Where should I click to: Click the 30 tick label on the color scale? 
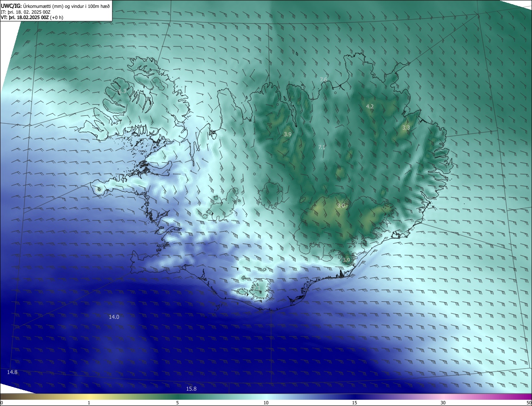click(443, 403)
